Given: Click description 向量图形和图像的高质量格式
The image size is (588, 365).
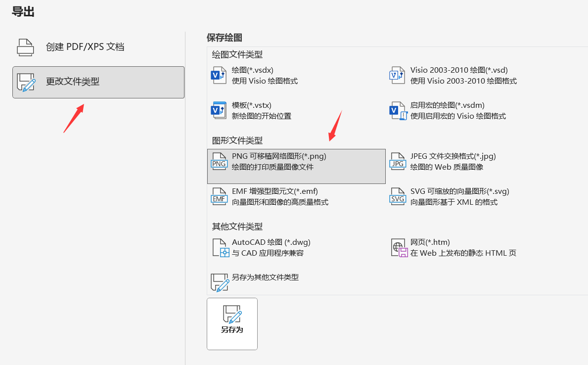Looking at the screenshot, I should tap(280, 202).
